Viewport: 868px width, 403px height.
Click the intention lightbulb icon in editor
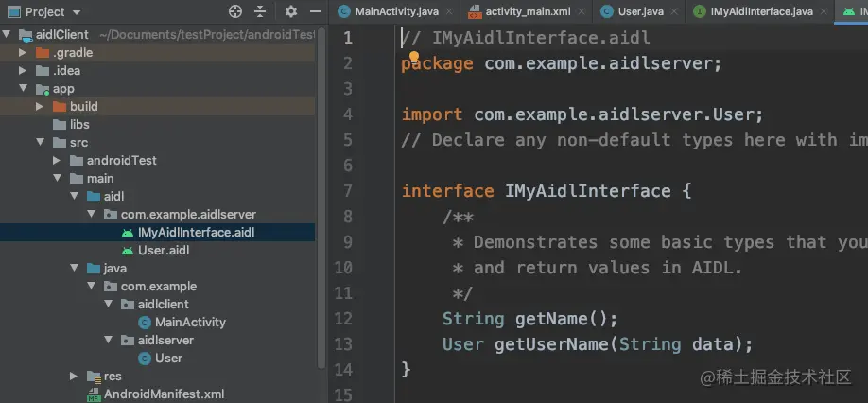[413, 57]
